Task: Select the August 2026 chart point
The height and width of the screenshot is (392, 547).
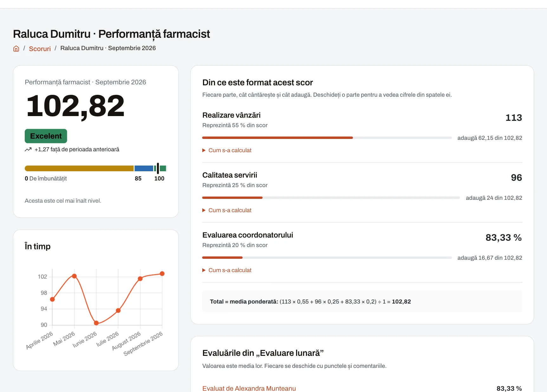Action: point(140,279)
